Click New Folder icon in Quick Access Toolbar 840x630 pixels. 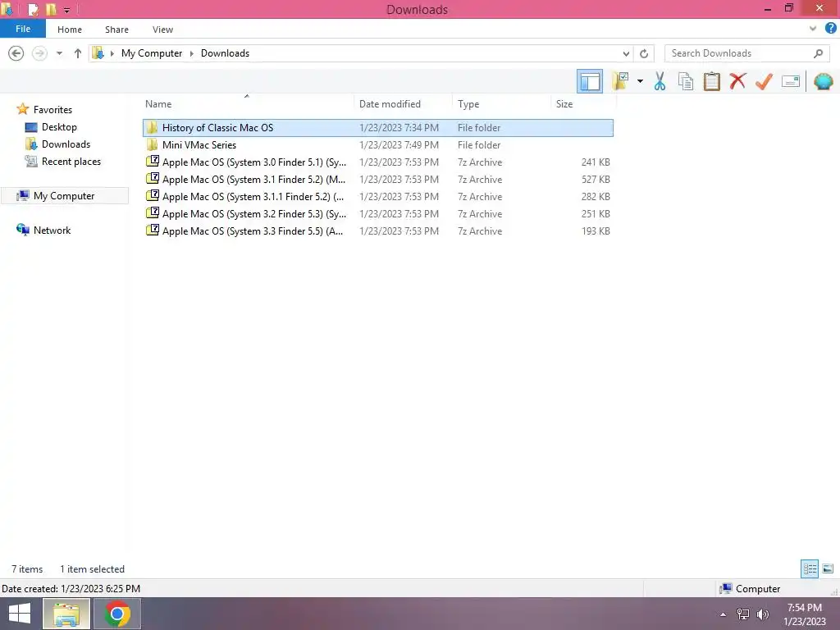pyautogui.click(x=51, y=9)
